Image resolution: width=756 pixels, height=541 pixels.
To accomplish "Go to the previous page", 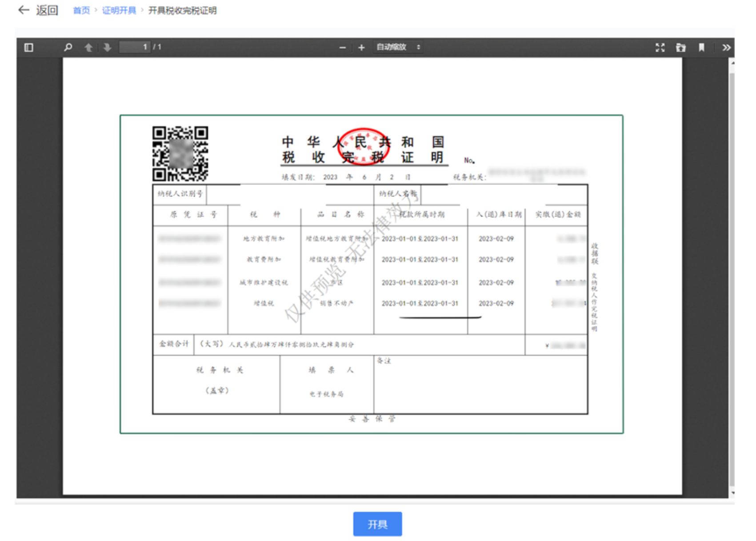I will click(x=89, y=48).
